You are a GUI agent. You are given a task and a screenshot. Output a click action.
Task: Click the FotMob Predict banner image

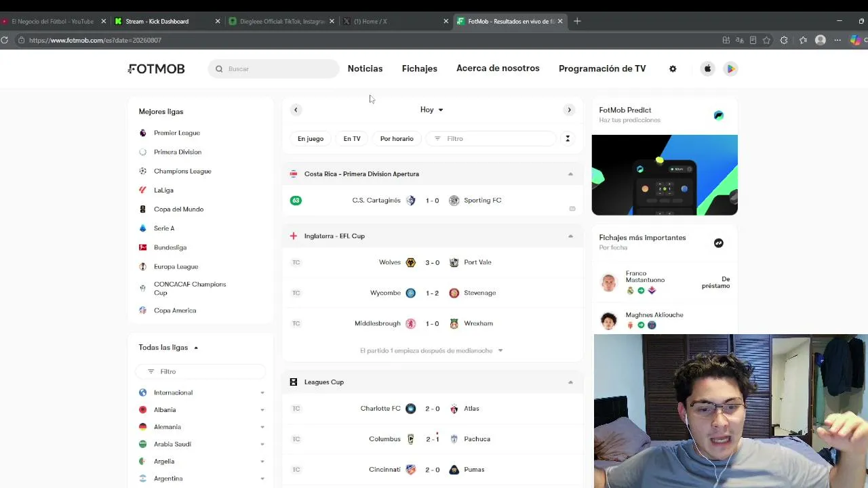pos(665,175)
